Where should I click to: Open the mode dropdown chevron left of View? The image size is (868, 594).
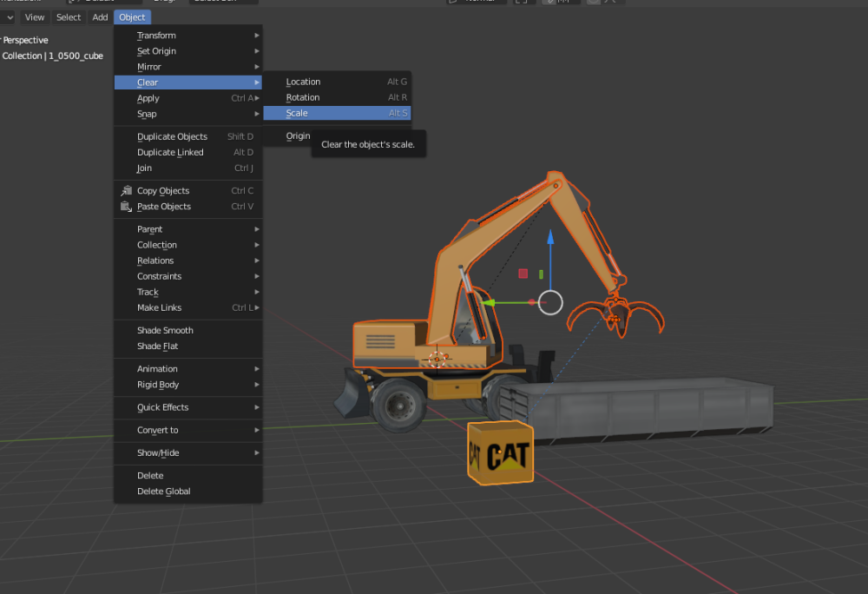10,17
